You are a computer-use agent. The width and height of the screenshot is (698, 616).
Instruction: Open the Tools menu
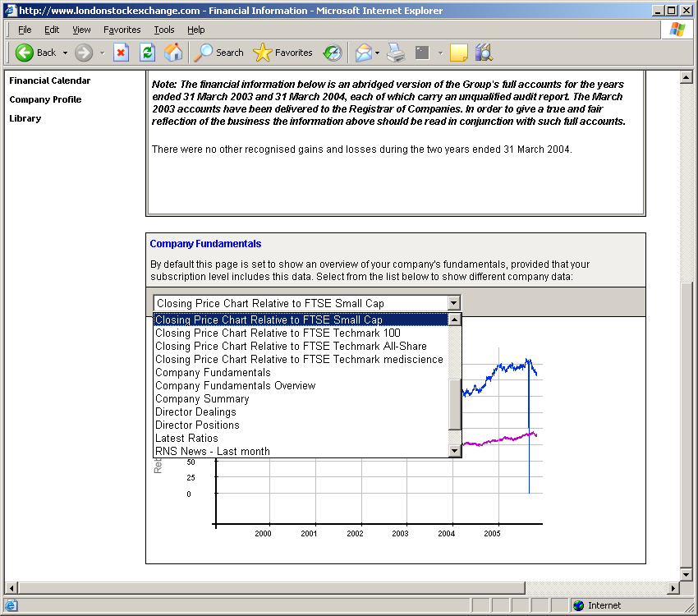click(164, 30)
